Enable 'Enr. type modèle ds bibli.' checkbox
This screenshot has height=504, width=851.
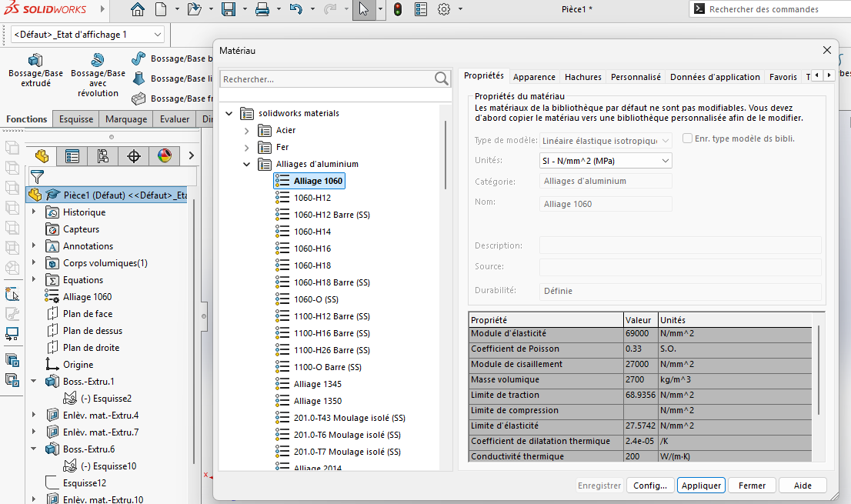coord(688,139)
